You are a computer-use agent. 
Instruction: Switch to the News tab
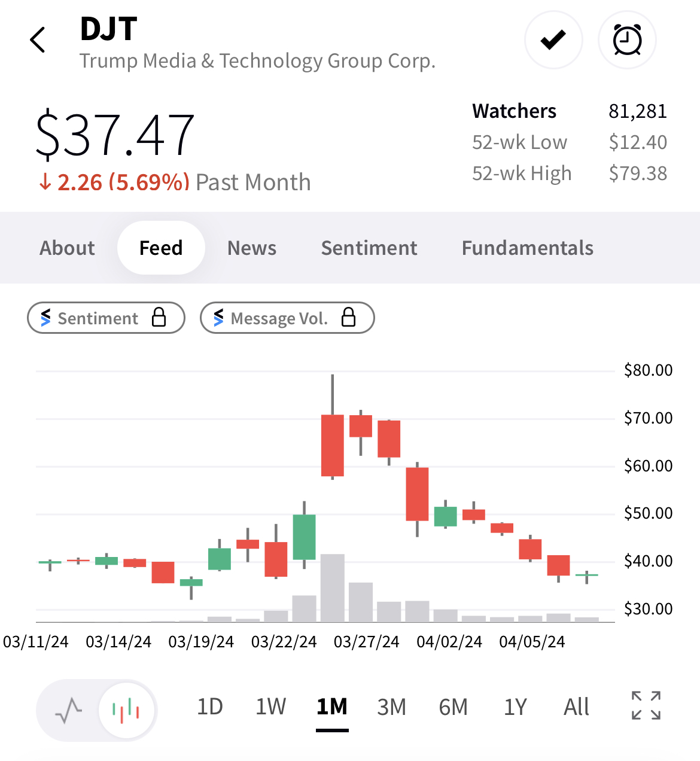252,248
